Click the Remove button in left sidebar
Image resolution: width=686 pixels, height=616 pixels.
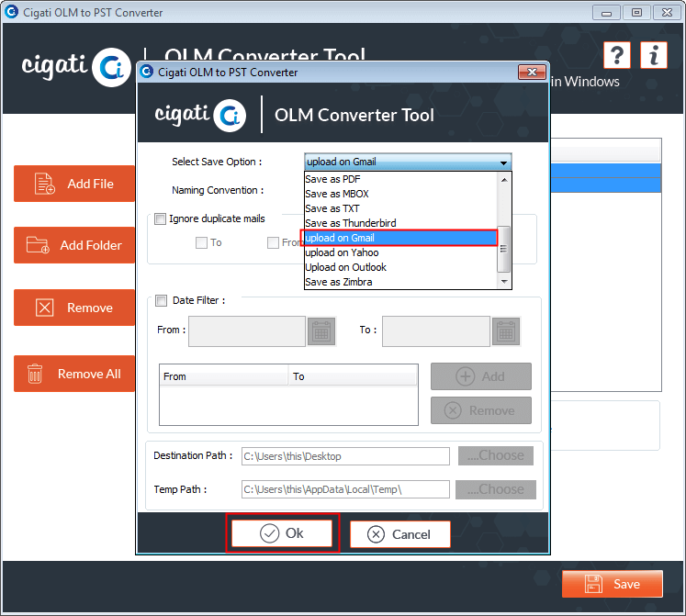[74, 308]
